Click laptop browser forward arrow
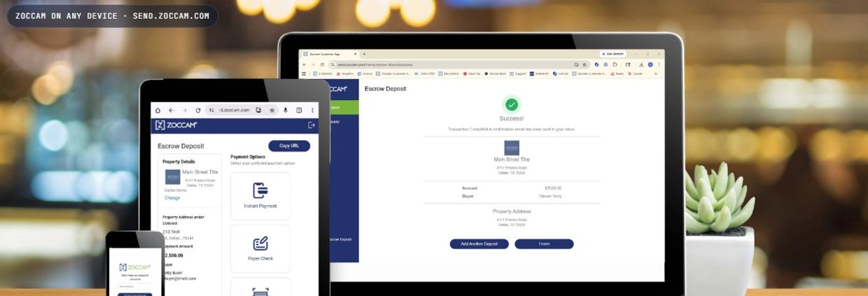This screenshot has width=868, height=296. coord(313,64)
